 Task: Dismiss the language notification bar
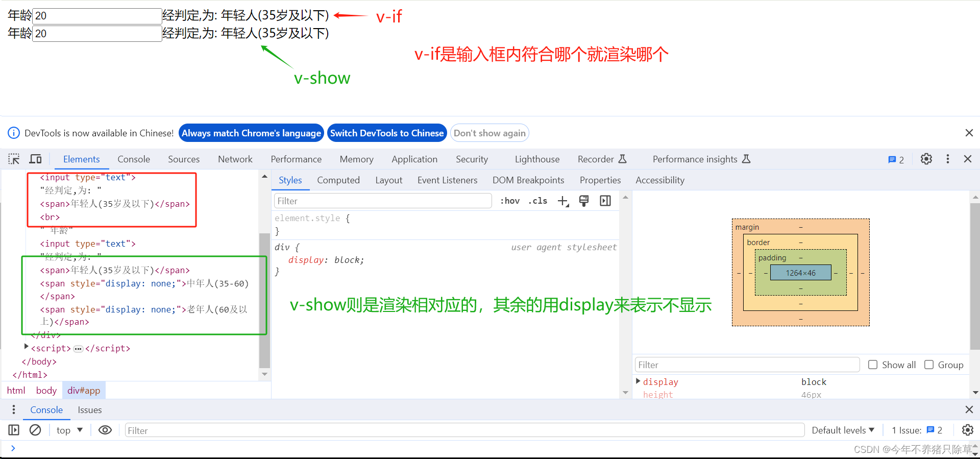click(x=969, y=133)
